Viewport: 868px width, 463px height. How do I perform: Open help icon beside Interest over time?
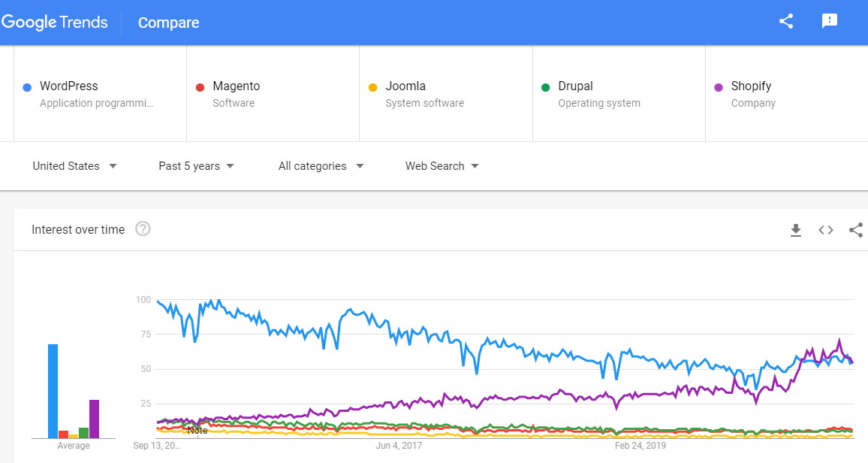click(143, 229)
